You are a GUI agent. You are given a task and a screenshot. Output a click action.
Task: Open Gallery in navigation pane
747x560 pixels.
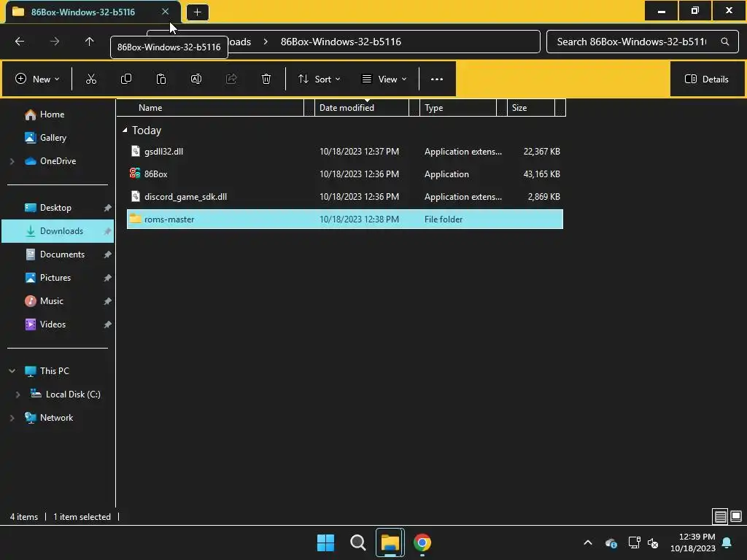tap(53, 138)
